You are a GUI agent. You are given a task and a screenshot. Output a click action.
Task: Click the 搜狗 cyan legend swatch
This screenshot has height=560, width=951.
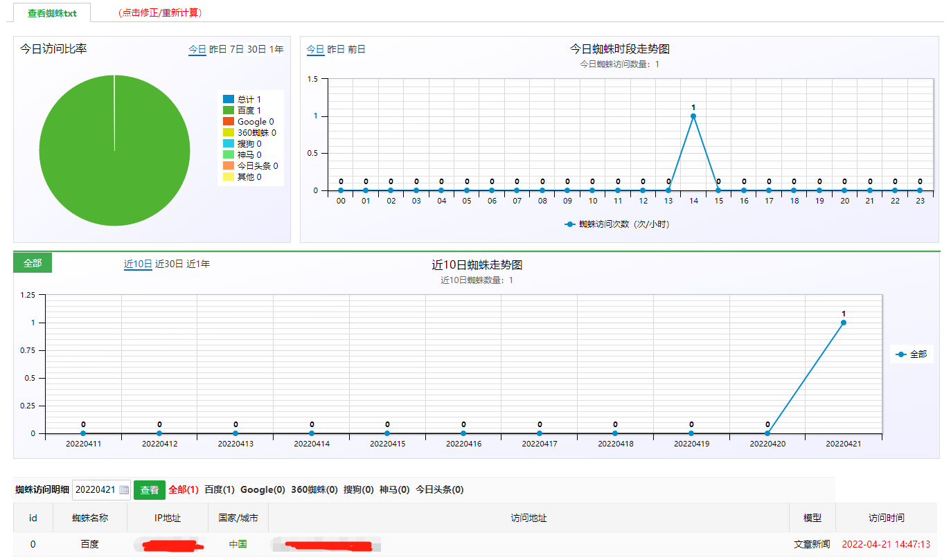[x=229, y=144]
